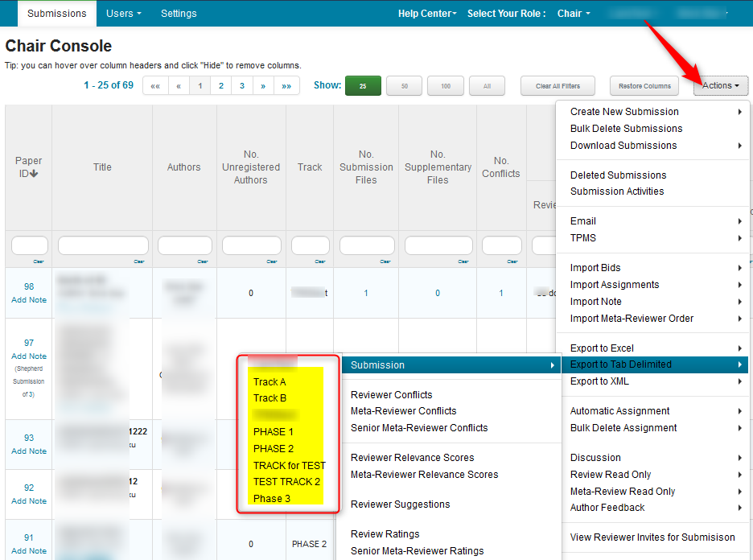Expand the Users menu in navbar
This screenshot has height=560, width=753.
tap(124, 14)
